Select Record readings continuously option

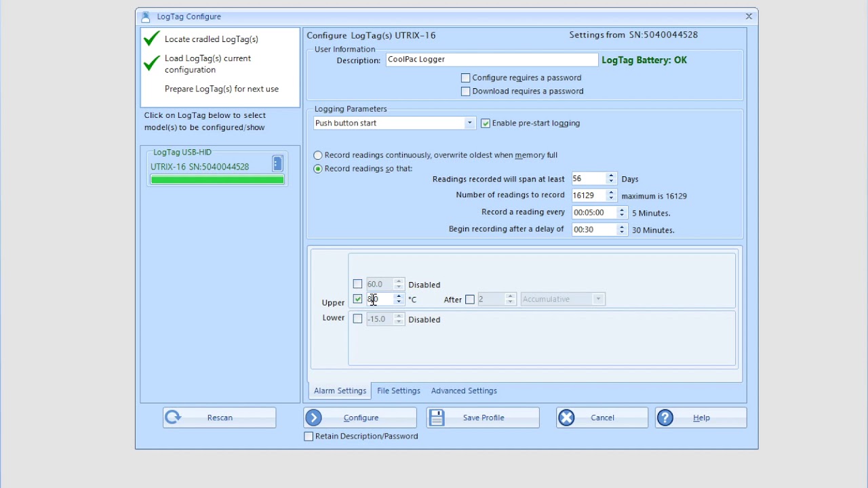(318, 155)
